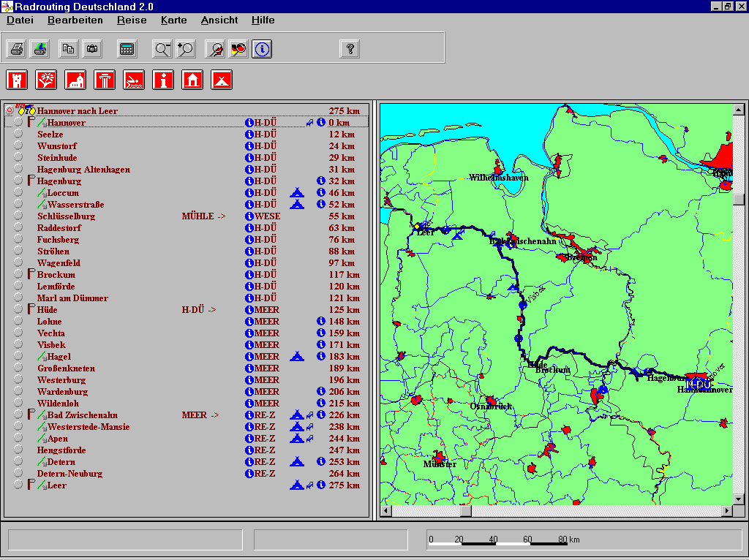Select the red tourist information icon
The width and height of the screenshot is (749, 560).
tap(163, 80)
